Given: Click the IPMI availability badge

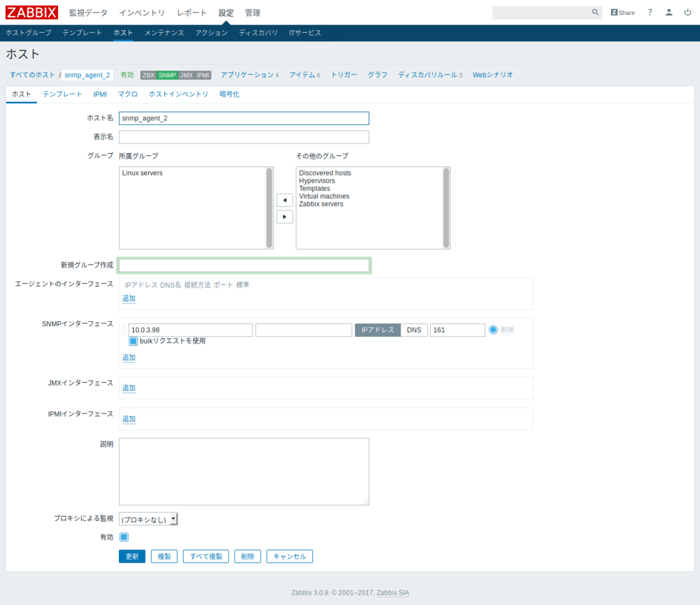Looking at the screenshot, I should tap(203, 75).
